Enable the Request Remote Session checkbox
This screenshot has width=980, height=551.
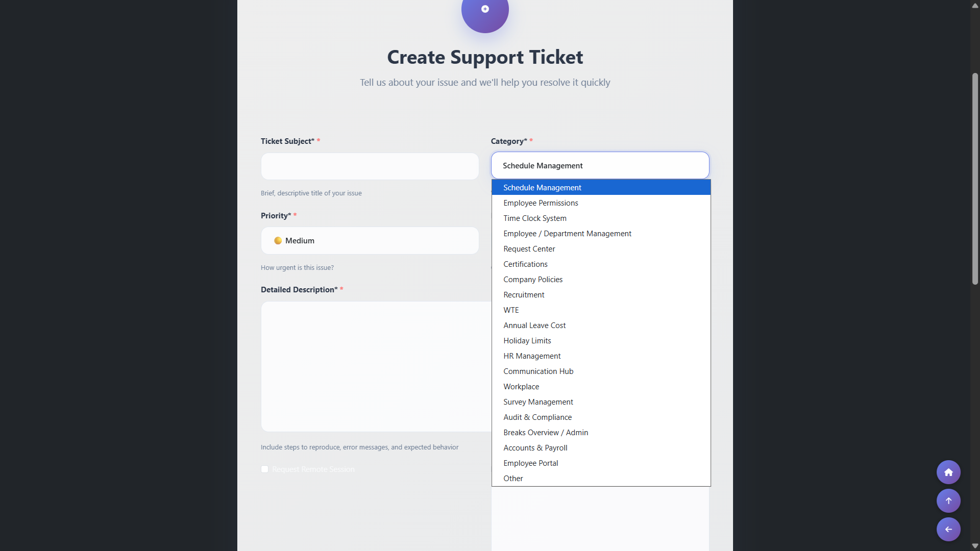(264, 469)
